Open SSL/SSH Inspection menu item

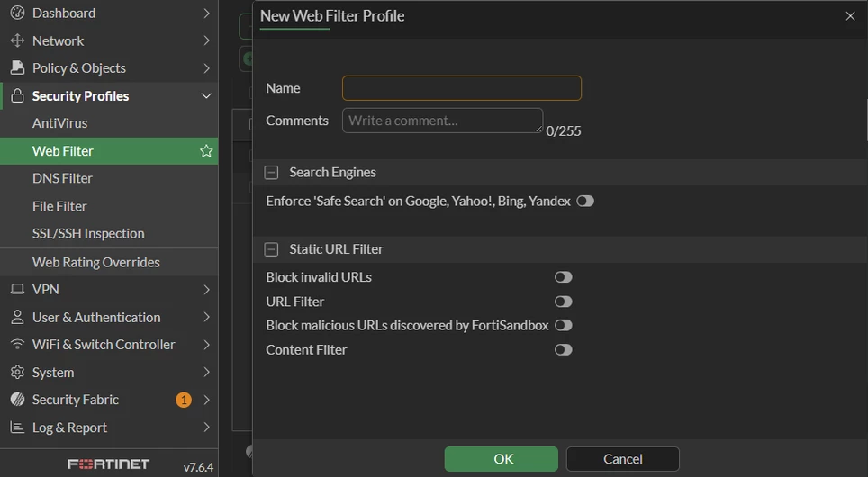[109, 233]
